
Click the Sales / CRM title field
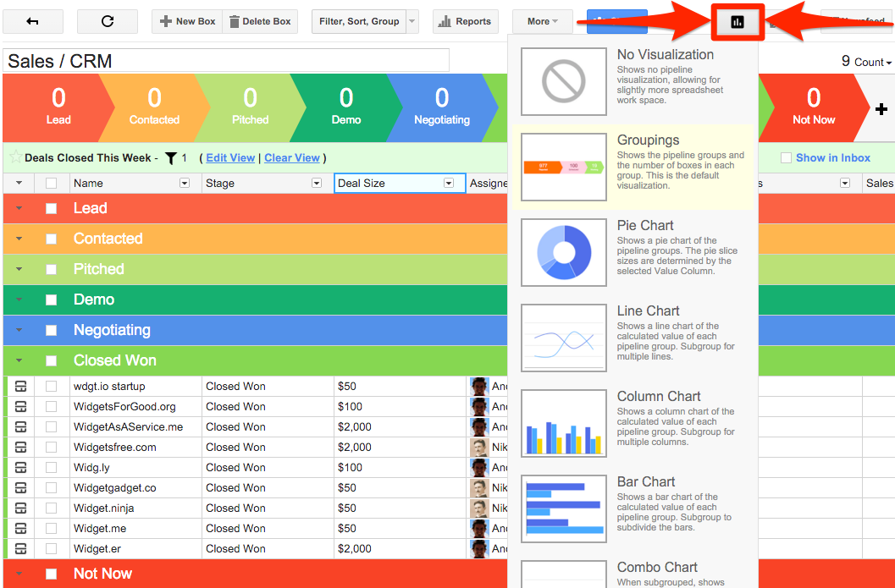coord(226,61)
